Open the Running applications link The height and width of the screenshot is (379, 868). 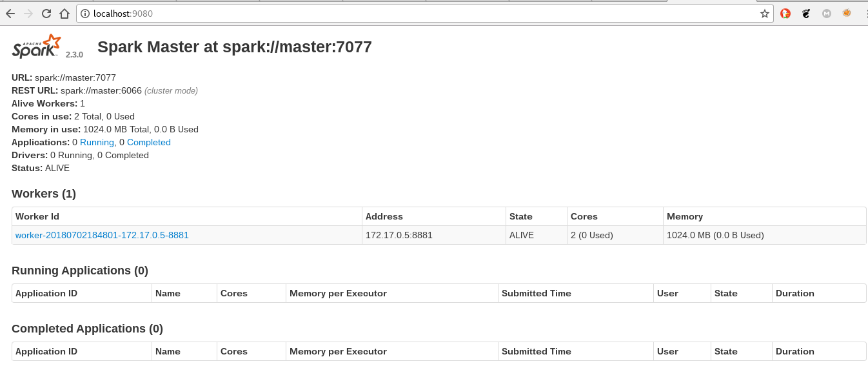click(x=97, y=142)
